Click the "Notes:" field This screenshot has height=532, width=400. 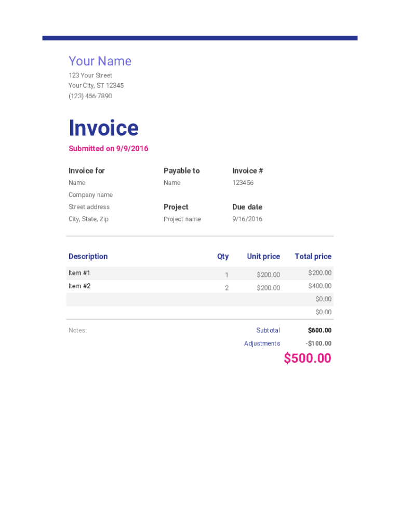77,330
